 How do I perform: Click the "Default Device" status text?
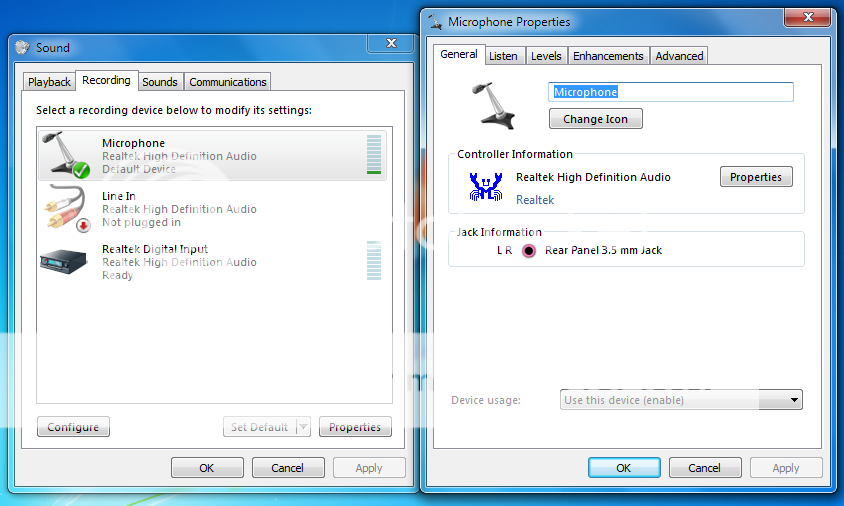tap(139, 169)
